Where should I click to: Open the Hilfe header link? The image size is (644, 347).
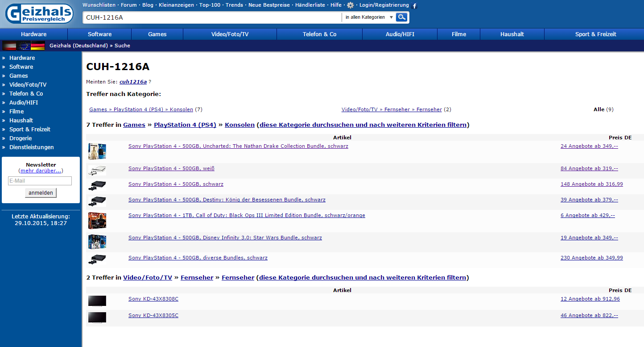pyautogui.click(x=336, y=5)
